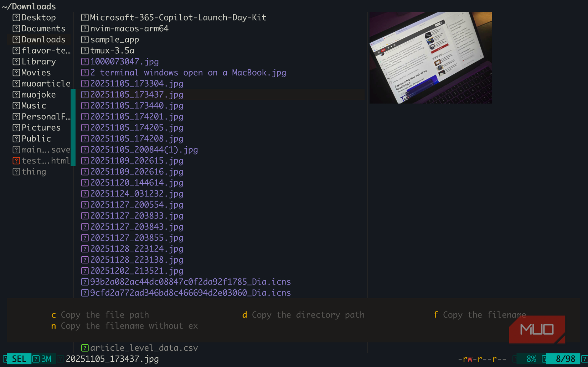Click the icon next to test….html

pos(16,161)
